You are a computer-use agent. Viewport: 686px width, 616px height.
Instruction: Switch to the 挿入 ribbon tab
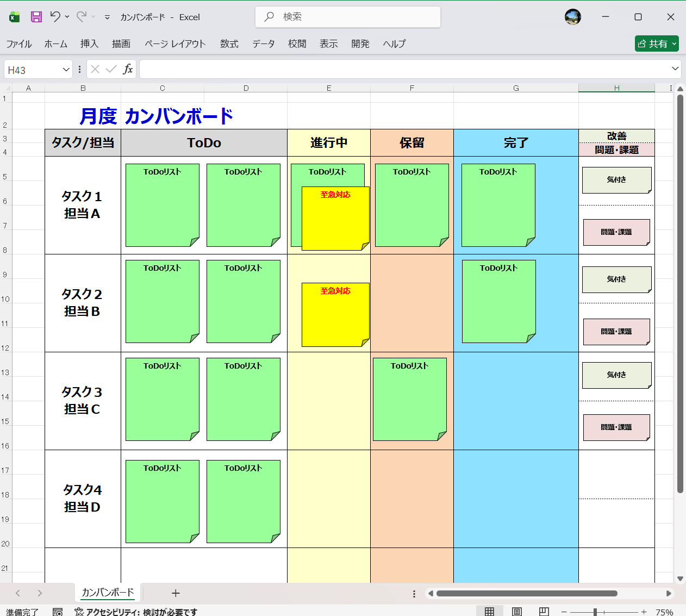click(89, 44)
